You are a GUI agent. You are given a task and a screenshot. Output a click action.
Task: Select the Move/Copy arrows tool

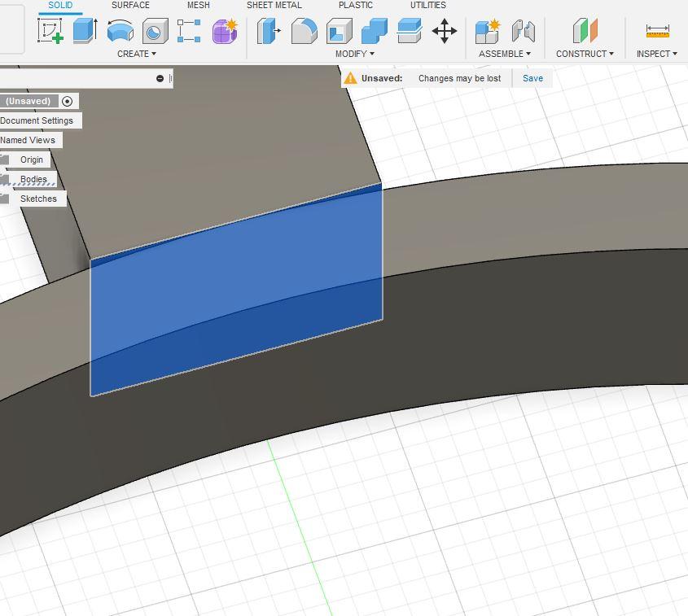click(x=444, y=32)
